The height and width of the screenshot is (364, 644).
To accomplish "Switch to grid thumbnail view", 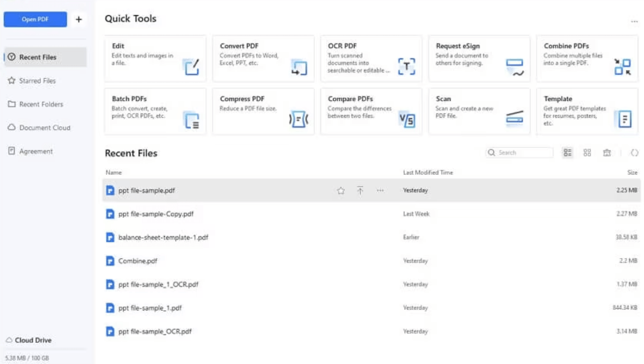I will (587, 153).
